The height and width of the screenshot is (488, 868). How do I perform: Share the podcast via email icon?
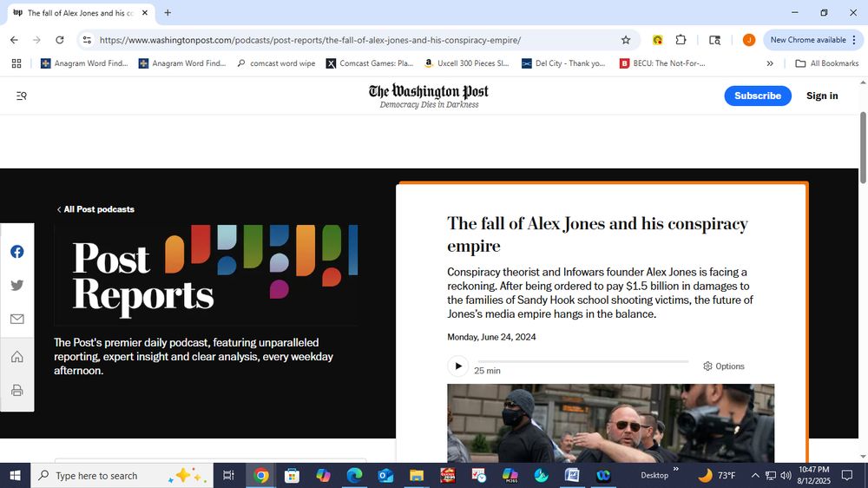17,319
